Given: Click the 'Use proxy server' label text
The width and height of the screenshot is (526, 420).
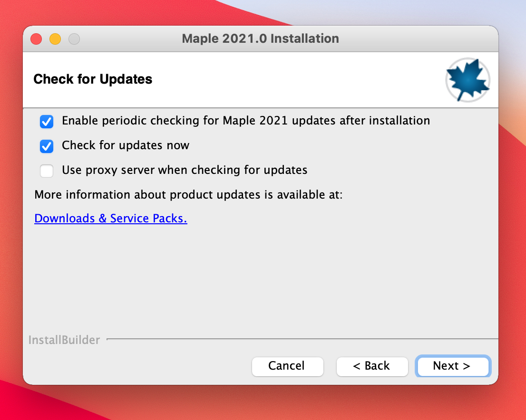Looking at the screenshot, I should pyautogui.click(x=185, y=170).
